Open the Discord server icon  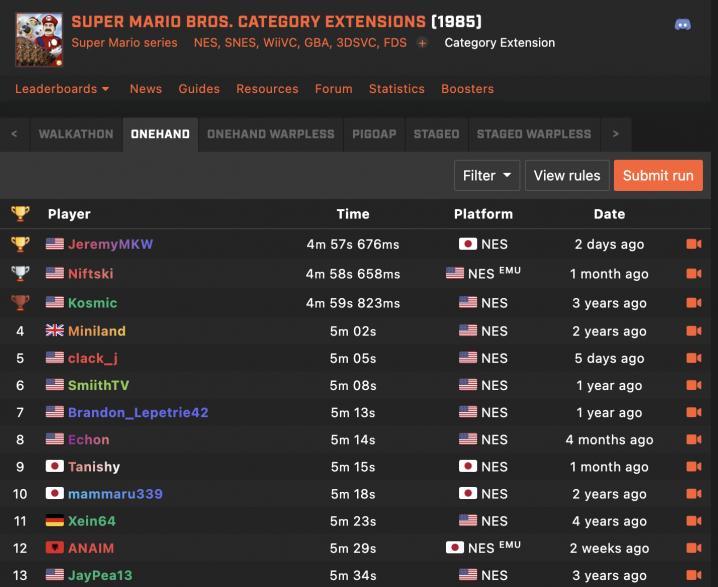click(x=683, y=24)
